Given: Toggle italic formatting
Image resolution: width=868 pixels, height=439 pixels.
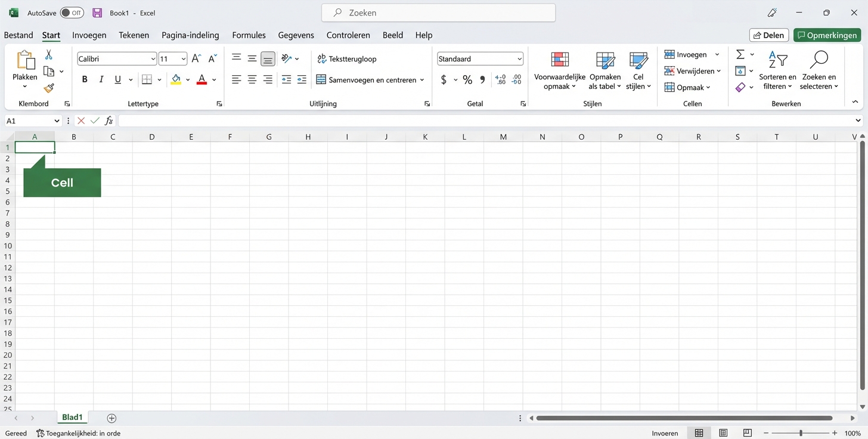Looking at the screenshot, I should (101, 79).
